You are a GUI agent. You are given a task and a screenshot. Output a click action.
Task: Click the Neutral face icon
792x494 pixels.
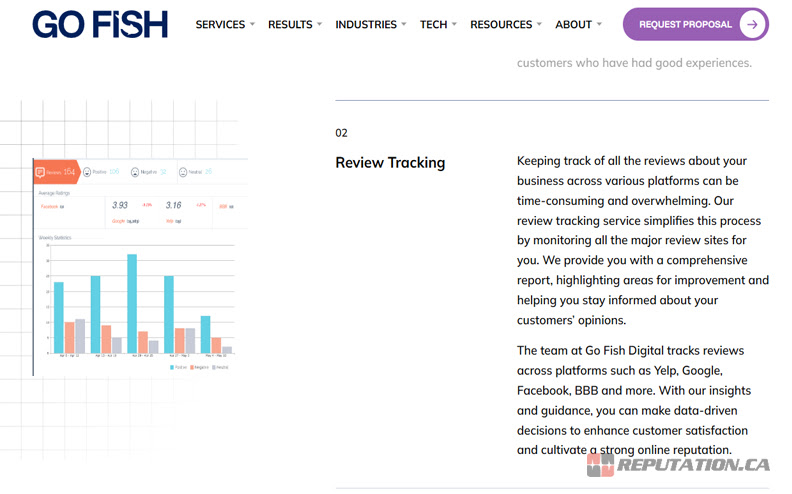pyautogui.click(x=184, y=172)
